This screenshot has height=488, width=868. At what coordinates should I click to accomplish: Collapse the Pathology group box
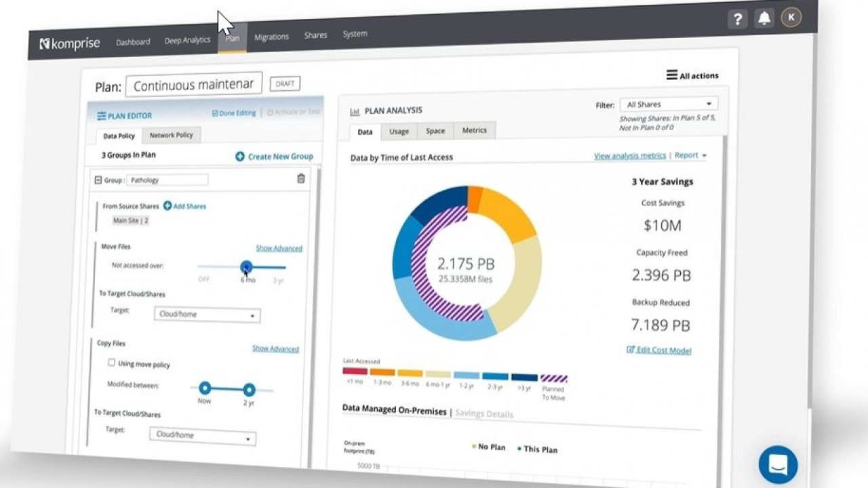tap(98, 180)
